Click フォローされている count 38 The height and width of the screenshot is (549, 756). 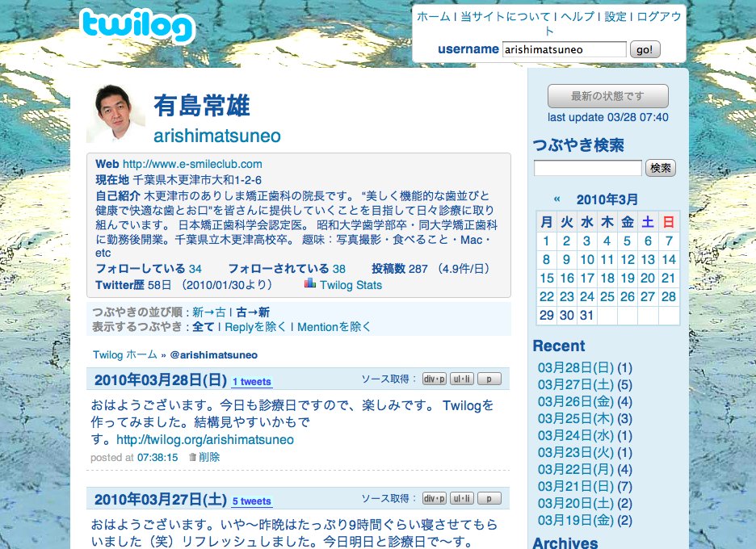tap(339, 269)
